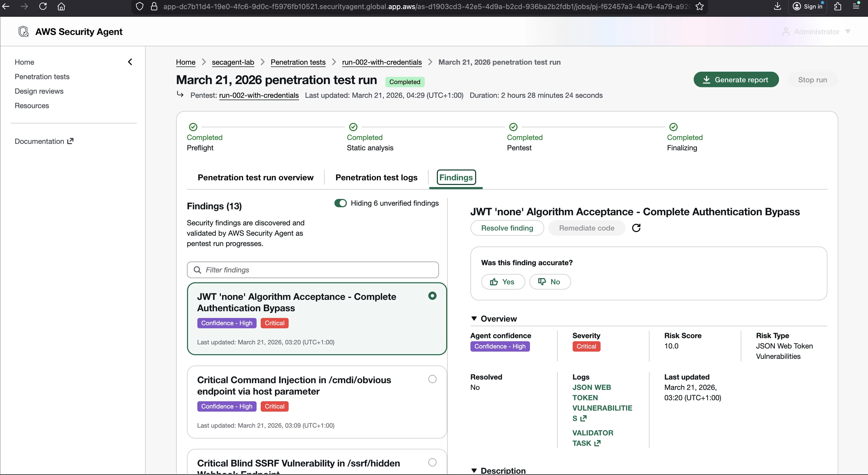The height and width of the screenshot is (475, 868).
Task: Click the Pentest completed checkmark icon
Action: pos(513,127)
